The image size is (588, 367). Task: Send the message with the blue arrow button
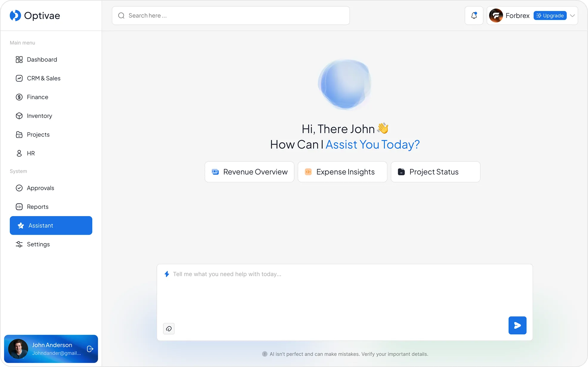[x=517, y=325]
